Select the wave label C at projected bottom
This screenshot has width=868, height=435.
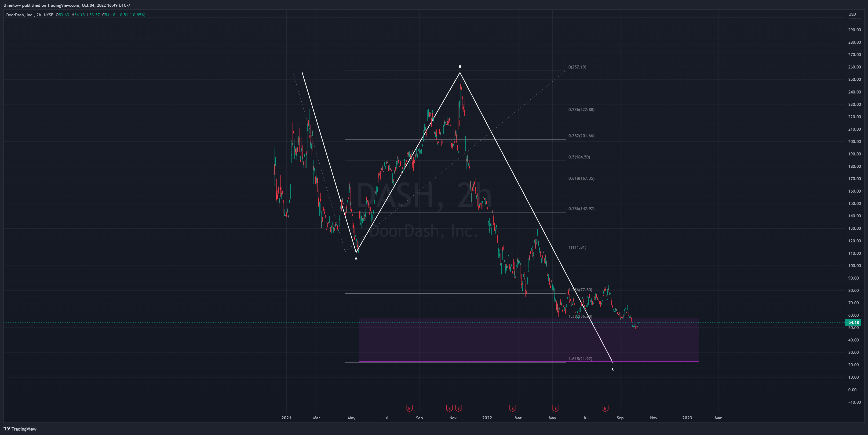coord(613,369)
